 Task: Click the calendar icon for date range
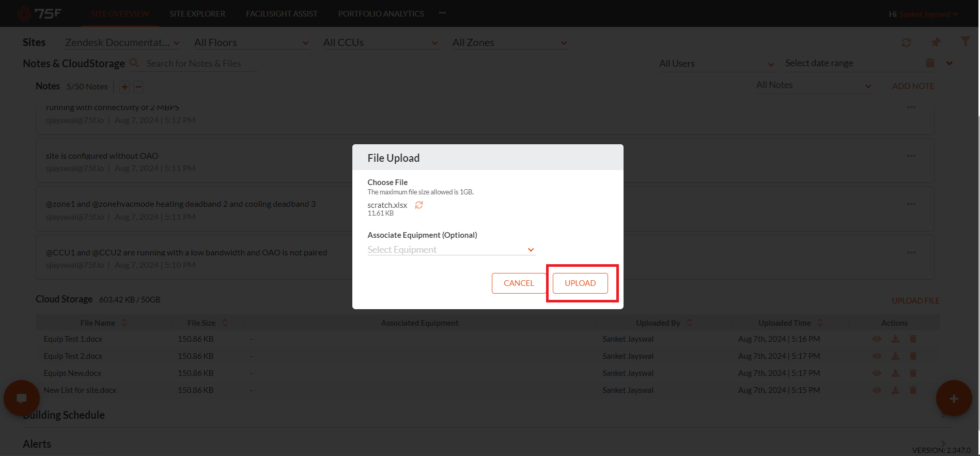tap(930, 63)
